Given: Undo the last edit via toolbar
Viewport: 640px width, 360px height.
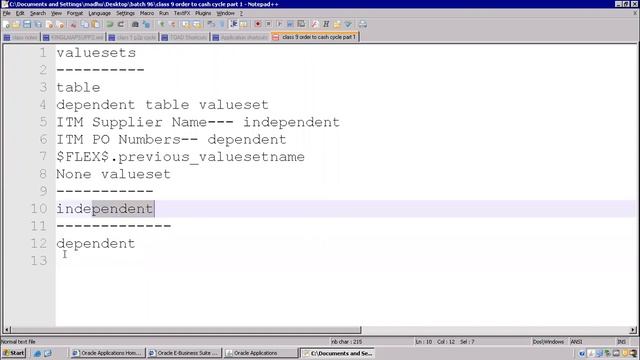Looking at the screenshot, I should point(109,24).
